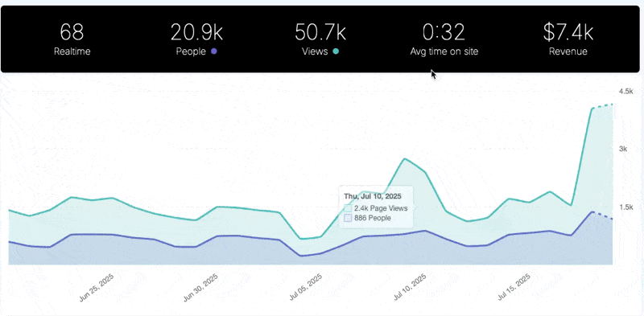
Task: Click the 4.5k y-axis label
Action: [626, 91]
